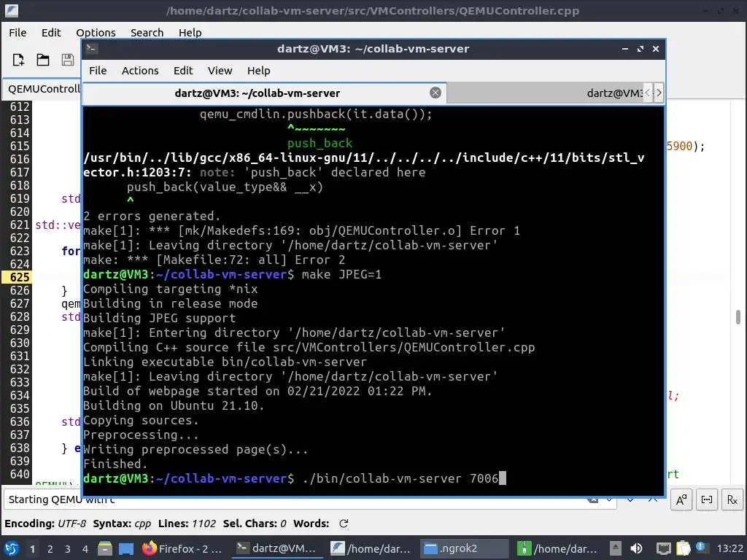747x560 pixels.
Task: Open the editor Options menu
Action: click(x=96, y=33)
